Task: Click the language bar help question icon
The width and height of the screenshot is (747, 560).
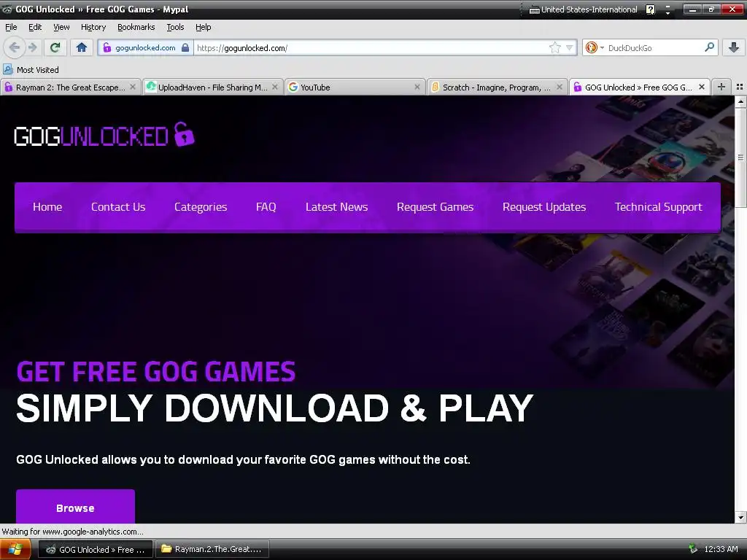Action: click(x=651, y=9)
